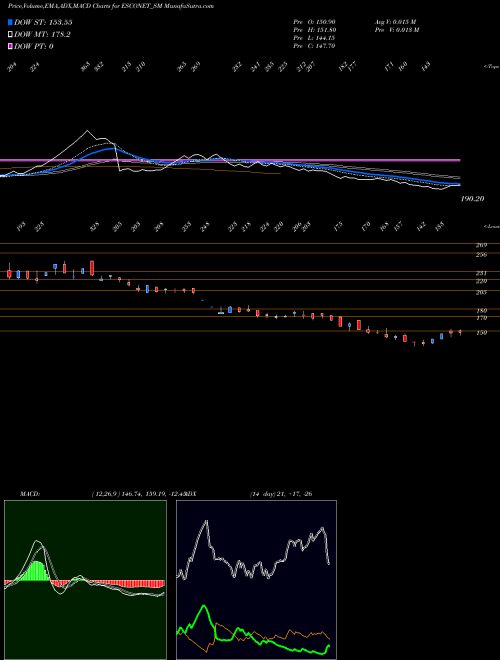
Task: Click the 189 price level label
Action: point(481,311)
